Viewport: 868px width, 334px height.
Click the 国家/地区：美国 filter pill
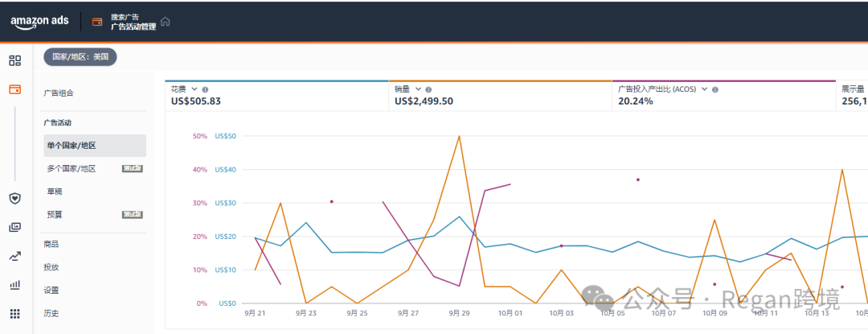[x=80, y=57]
